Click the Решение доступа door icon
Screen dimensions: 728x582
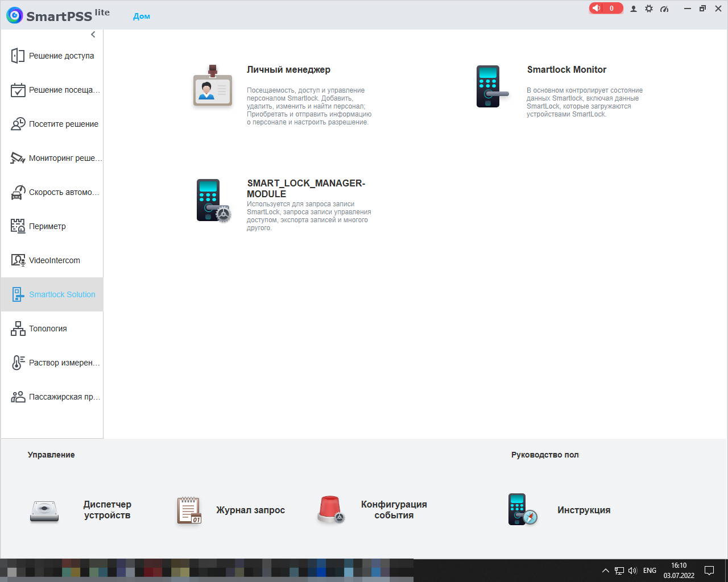(18, 56)
